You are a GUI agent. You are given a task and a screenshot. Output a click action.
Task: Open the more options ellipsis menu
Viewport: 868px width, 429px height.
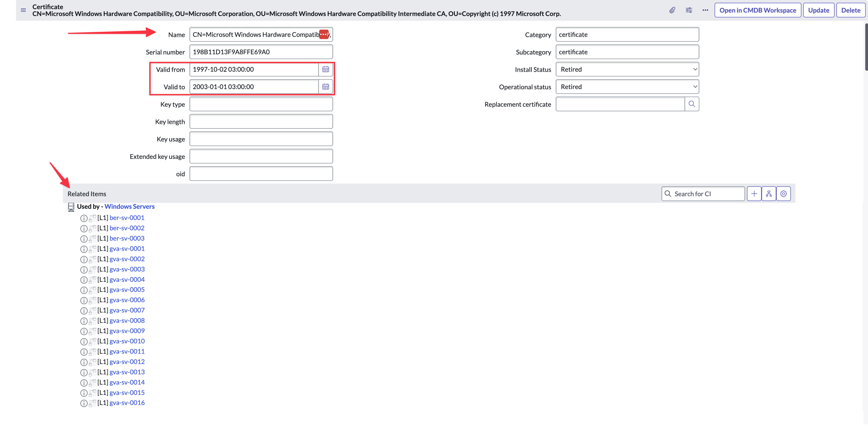coord(705,10)
